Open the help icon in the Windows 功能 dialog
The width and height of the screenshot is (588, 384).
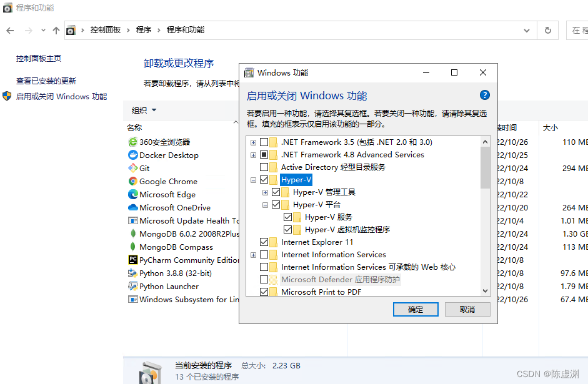(485, 95)
